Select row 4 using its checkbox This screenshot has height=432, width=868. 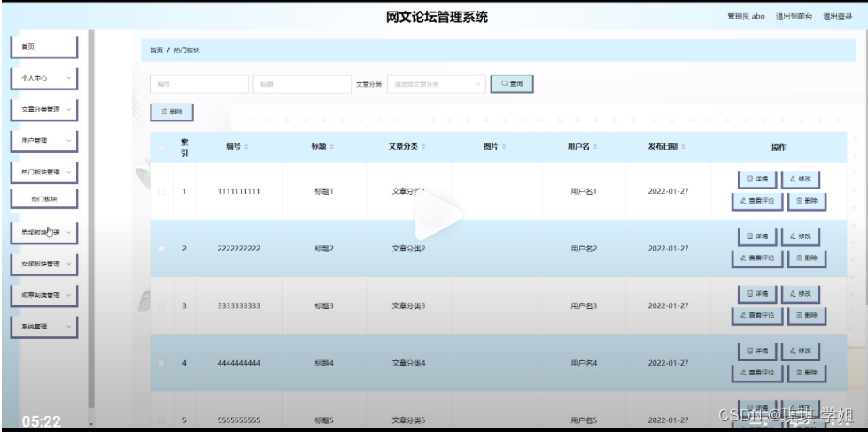pos(161,364)
